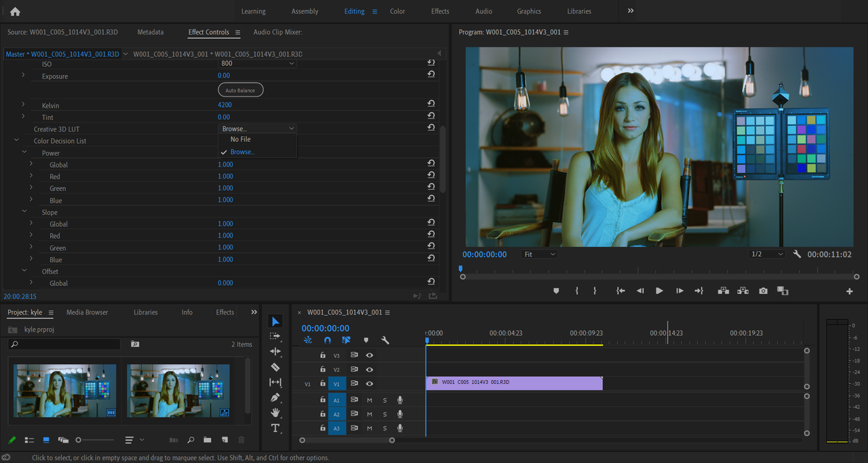This screenshot has width=868, height=463.
Task: Open the Media Browser tab
Action: pos(87,313)
